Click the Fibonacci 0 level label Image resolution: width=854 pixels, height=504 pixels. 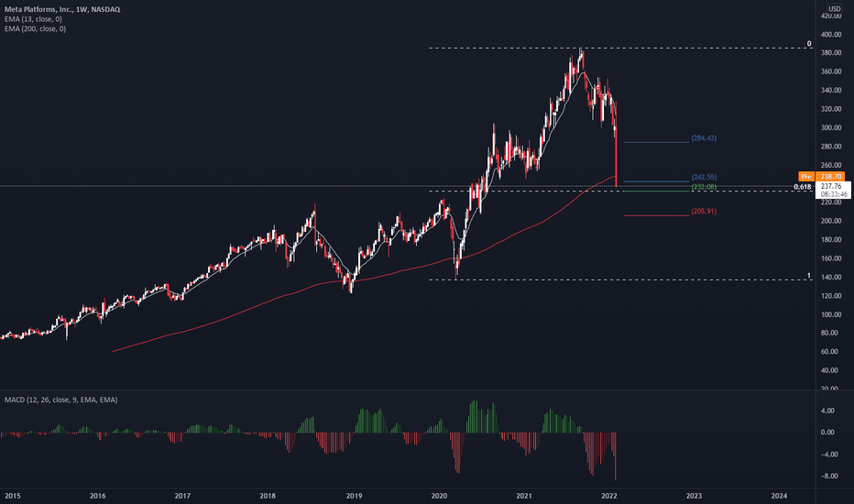809,44
